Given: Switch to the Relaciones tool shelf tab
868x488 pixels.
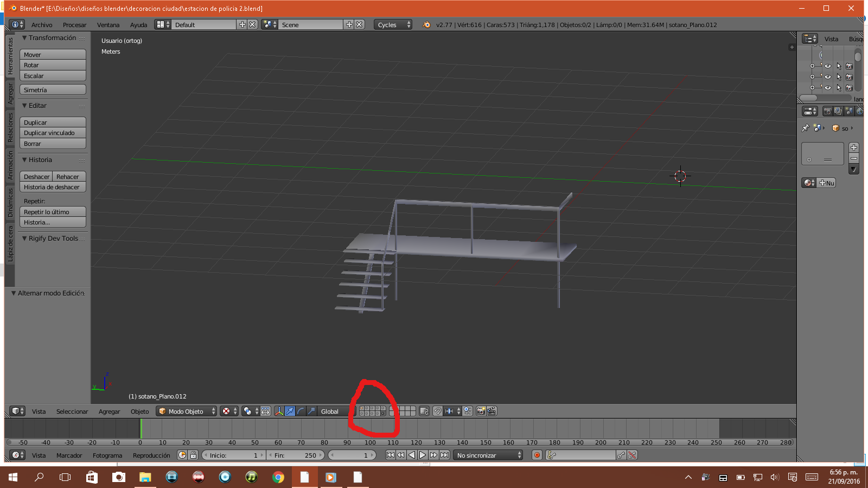Looking at the screenshot, I should point(10,128).
